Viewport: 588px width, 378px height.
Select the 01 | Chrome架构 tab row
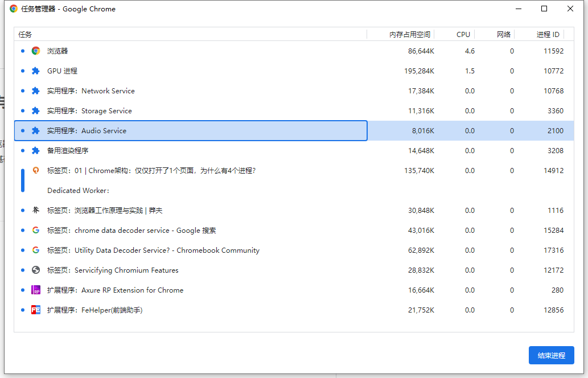coord(294,170)
